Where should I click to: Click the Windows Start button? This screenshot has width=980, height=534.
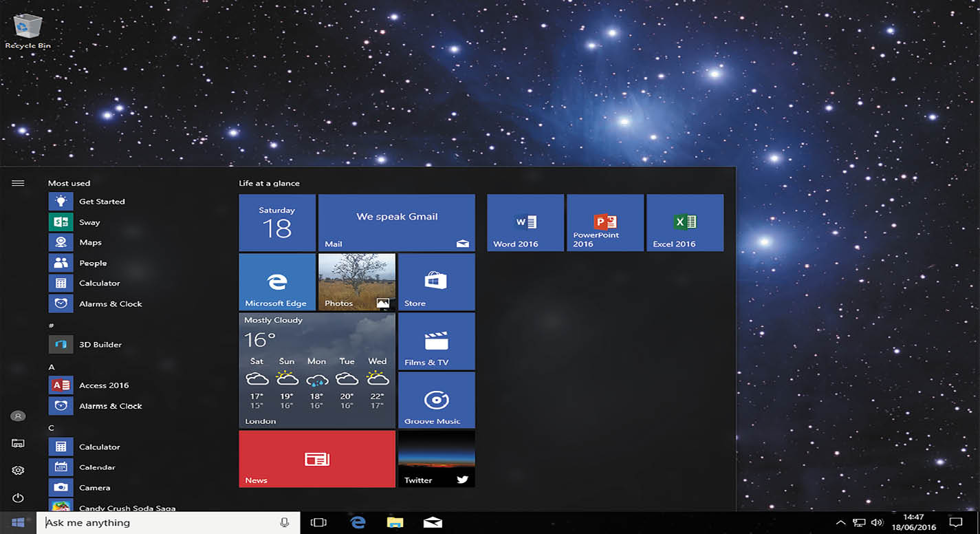tap(18, 522)
